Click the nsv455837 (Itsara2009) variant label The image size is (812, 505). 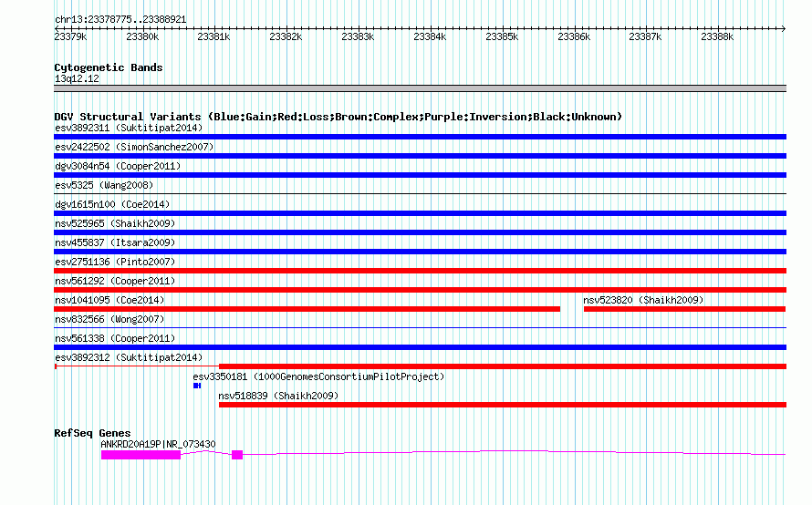point(115,242)
